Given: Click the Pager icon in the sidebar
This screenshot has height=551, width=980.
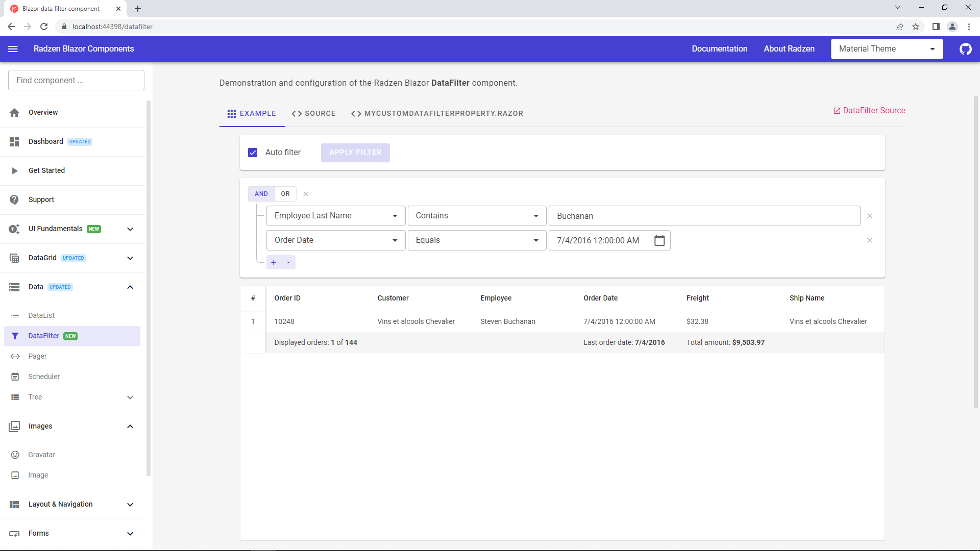Looking at the screenshot, I should tap(15, 356).
